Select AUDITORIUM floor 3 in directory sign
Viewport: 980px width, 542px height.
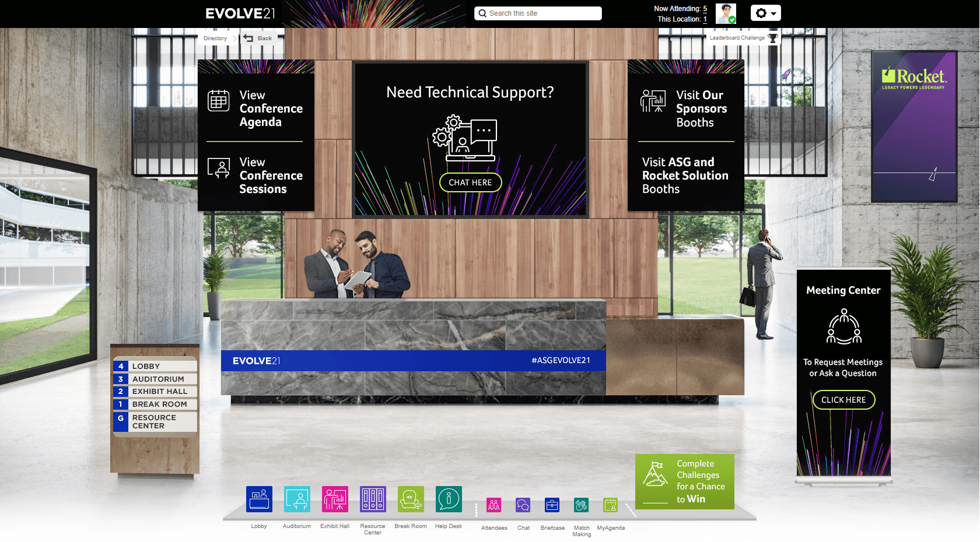coord(155,379)
